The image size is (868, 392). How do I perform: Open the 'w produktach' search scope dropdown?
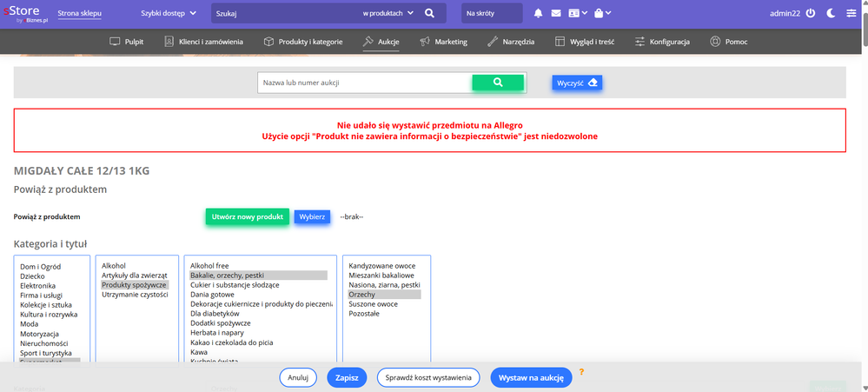(x=388, y=13)
